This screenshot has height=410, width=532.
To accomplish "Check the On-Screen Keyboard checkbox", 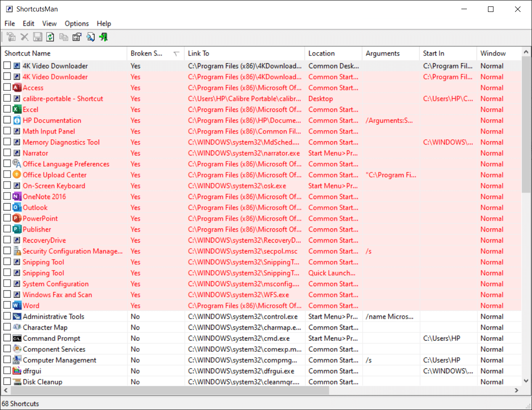I will [x=7, y=185].
